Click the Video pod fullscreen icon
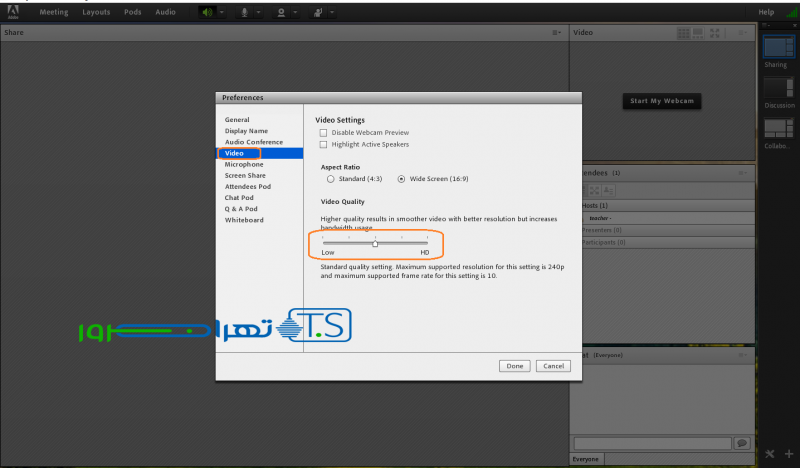The height and width of the screenshot is (468, 800). 715,33
